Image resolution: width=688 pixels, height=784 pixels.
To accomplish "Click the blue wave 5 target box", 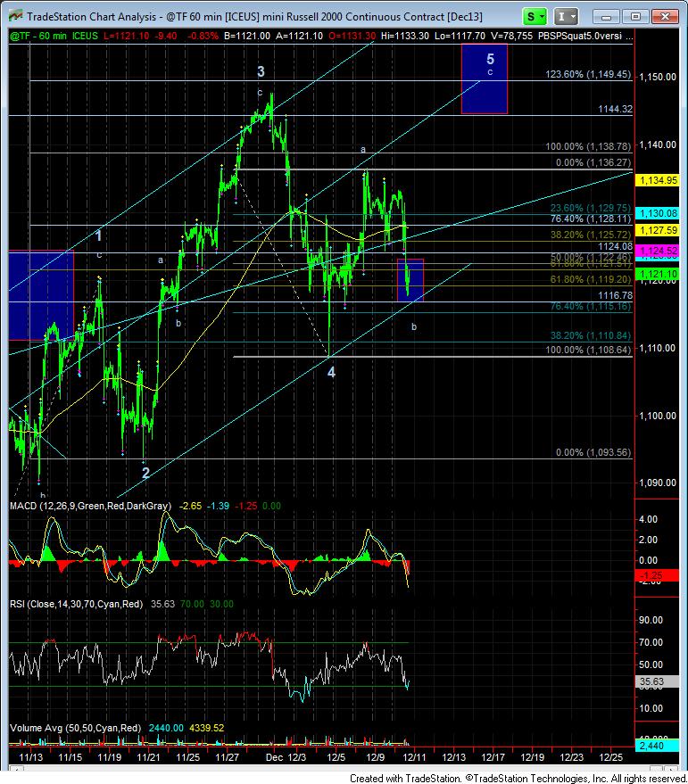I will (x=484, y=79).
